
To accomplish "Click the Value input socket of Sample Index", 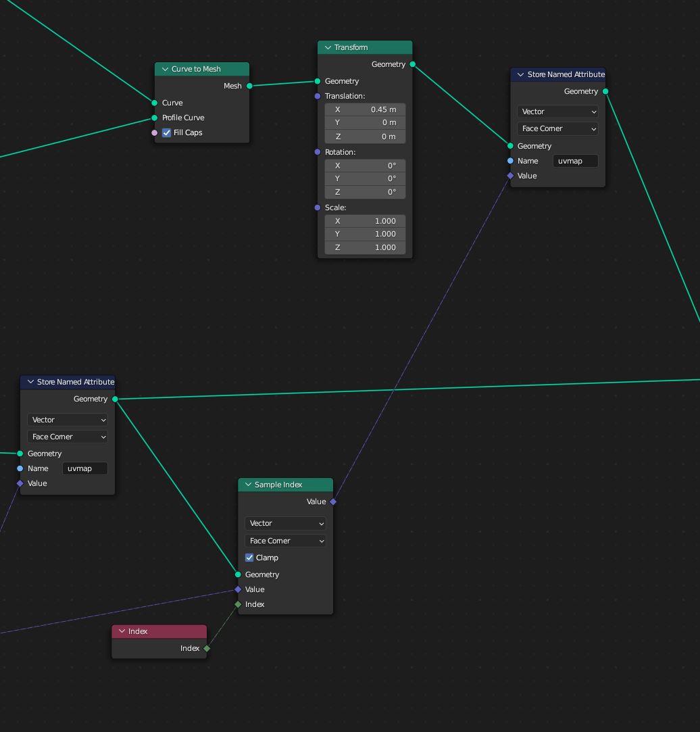I will click(238, 589).
